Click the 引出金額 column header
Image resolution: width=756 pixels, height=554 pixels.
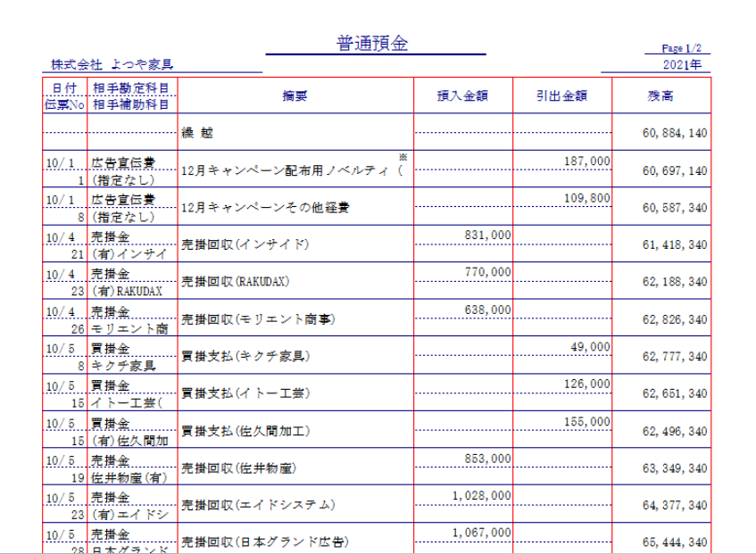[x=561, y=95]
